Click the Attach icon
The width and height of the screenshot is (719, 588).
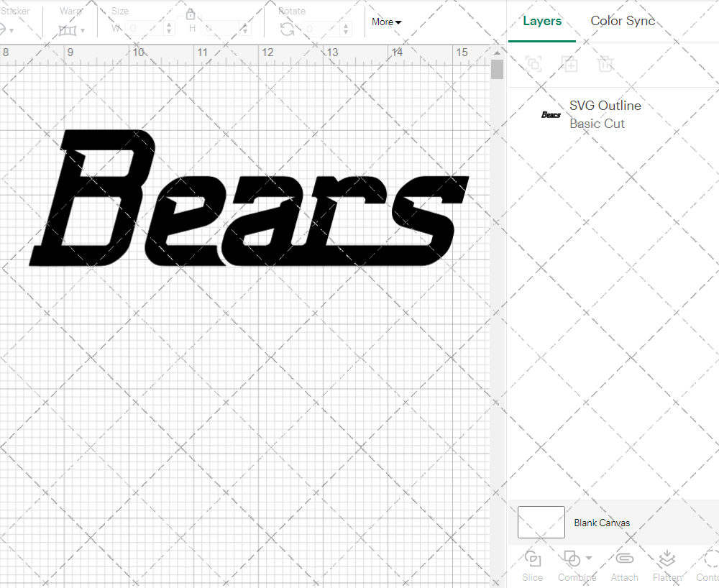[624, 559]
